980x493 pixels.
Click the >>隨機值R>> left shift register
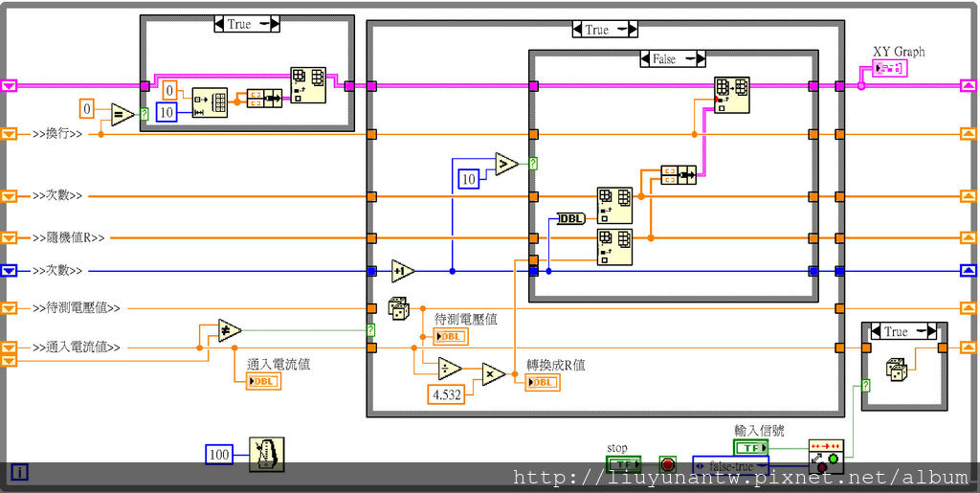click(x=9, y=237)
